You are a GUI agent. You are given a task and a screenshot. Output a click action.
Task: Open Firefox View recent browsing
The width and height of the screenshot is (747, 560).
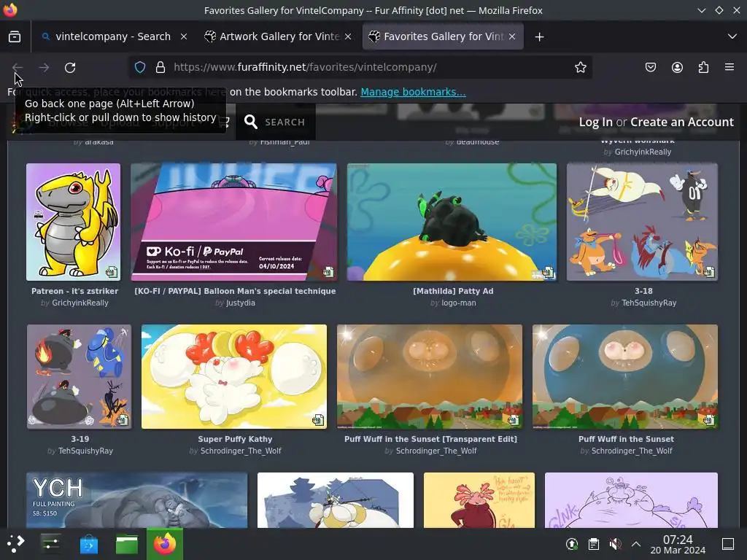click(15, 36)
